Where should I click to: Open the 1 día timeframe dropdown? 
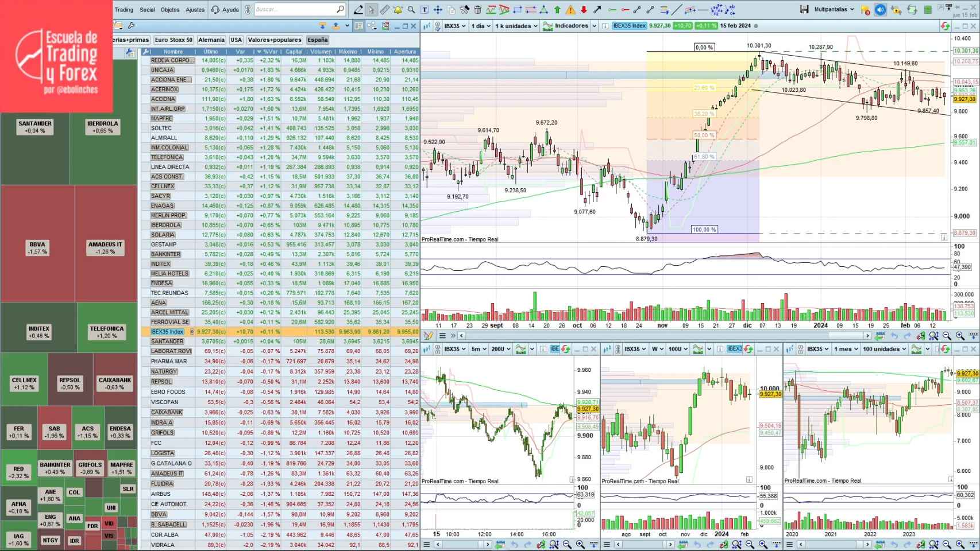click(481, 26)
